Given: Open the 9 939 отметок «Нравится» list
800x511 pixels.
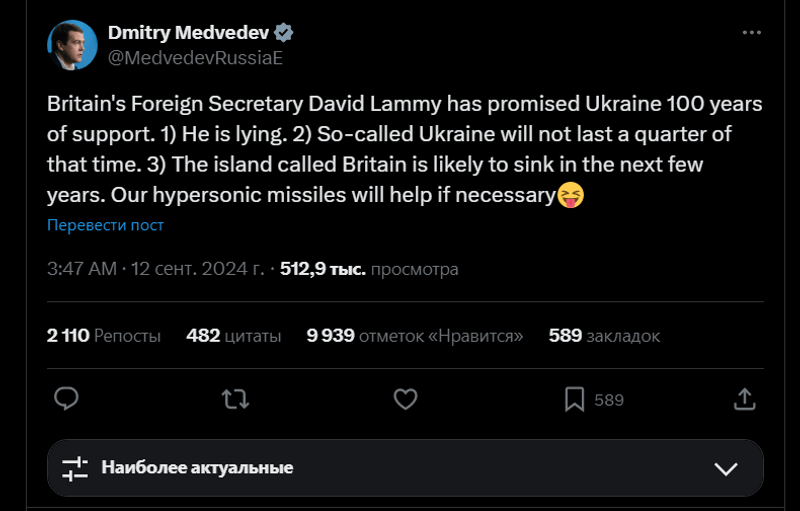Looking at the screenshot, I should point(415,336).
